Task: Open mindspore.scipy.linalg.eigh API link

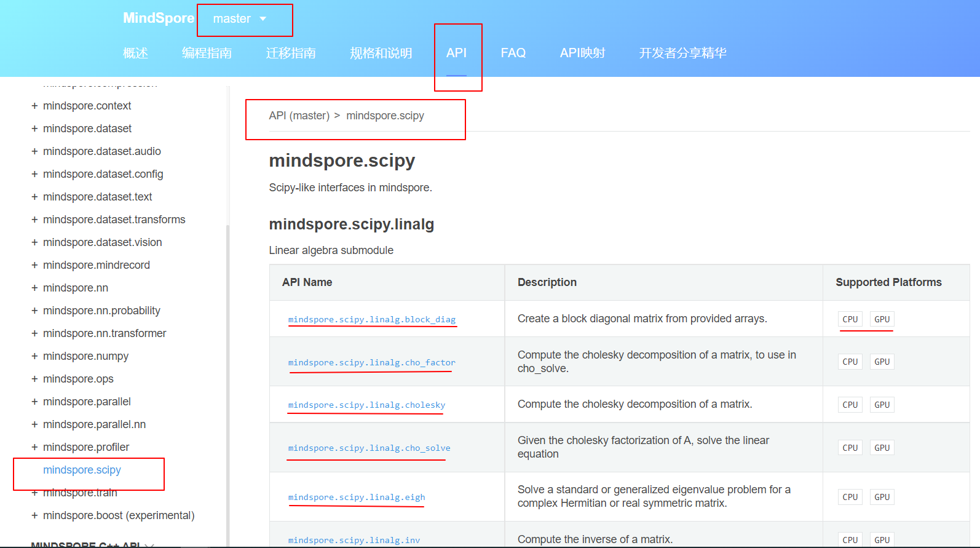Action: coord(357,497)
